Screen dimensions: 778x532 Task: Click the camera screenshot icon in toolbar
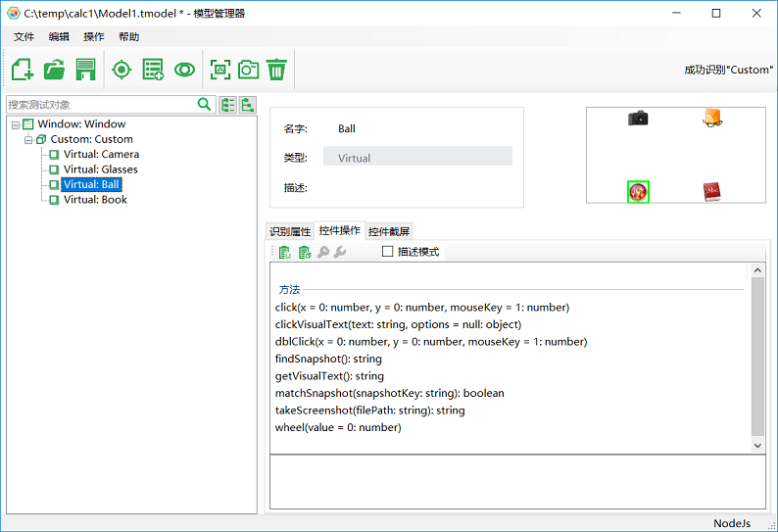[x=249, y=70]
